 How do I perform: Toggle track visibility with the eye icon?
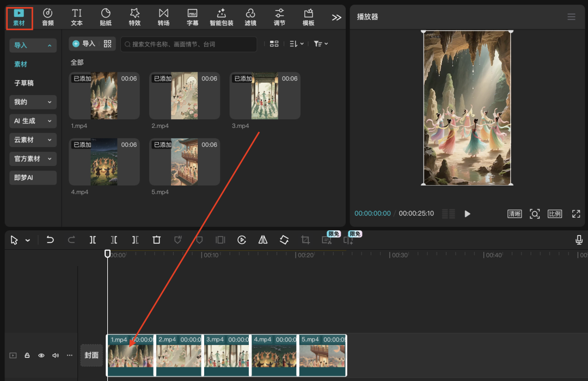tap(41, 355)
